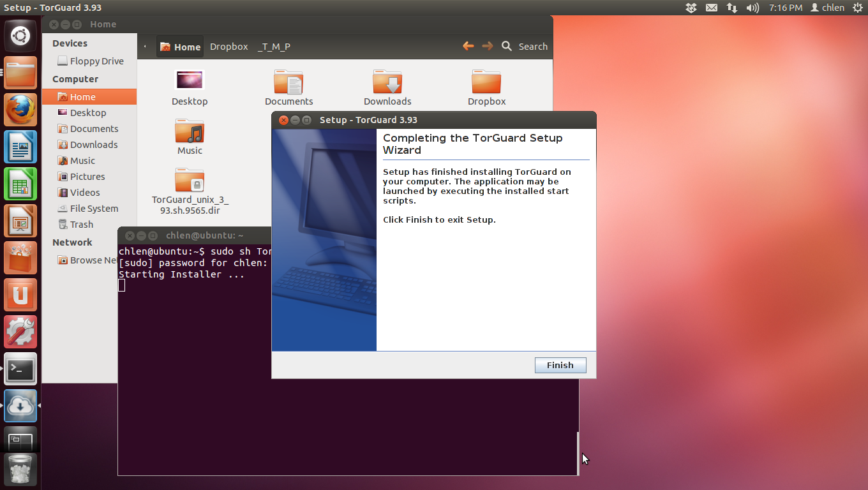Go forward with the Files forward arrow
868x490 pixels.
pos(488,46)
